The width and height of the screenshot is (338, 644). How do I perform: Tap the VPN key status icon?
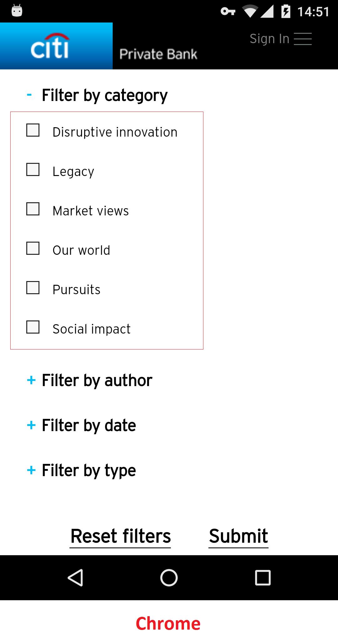click(228, 12)
